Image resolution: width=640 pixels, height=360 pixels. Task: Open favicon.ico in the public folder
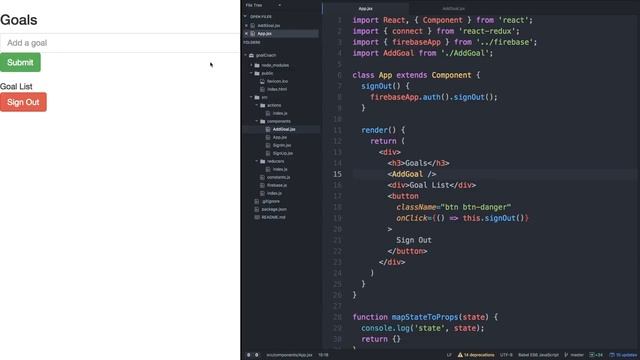pyautogui.click(x=277, y=81)
